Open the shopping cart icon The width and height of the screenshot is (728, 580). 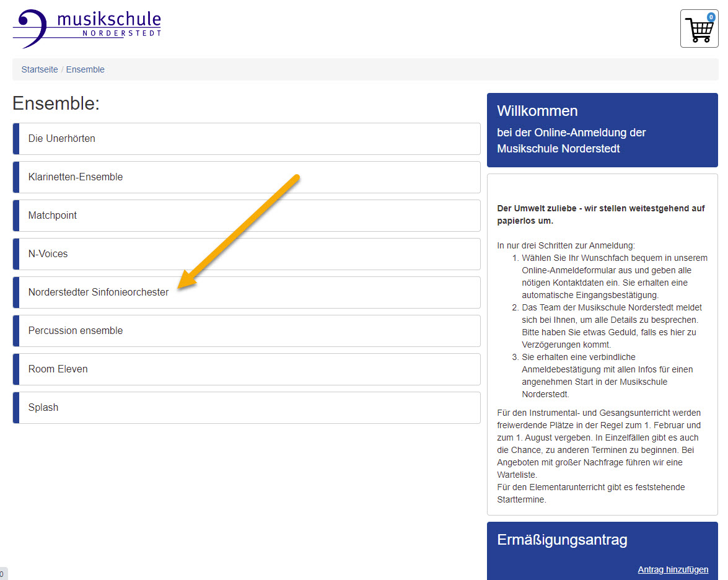699,29
